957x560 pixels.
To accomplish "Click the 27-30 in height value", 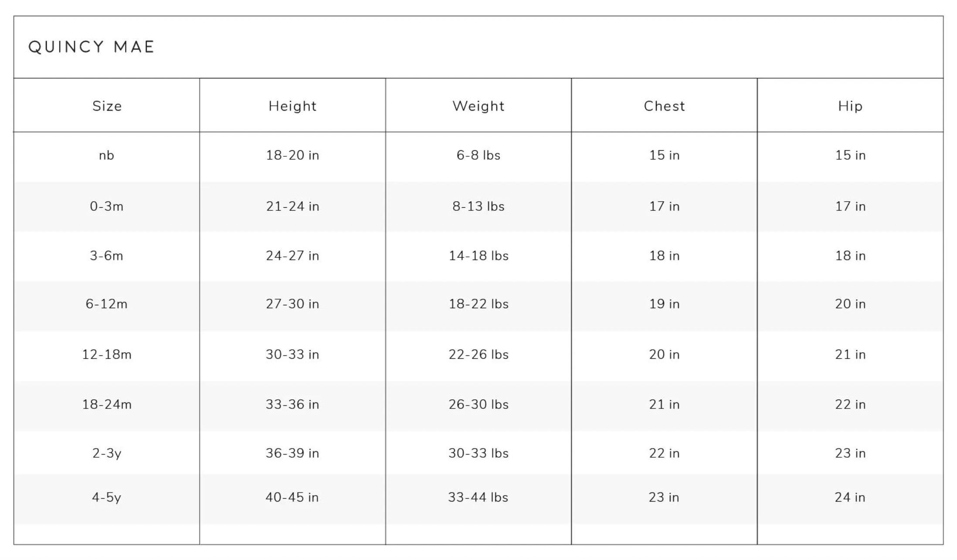I will (x=292, y=304).
